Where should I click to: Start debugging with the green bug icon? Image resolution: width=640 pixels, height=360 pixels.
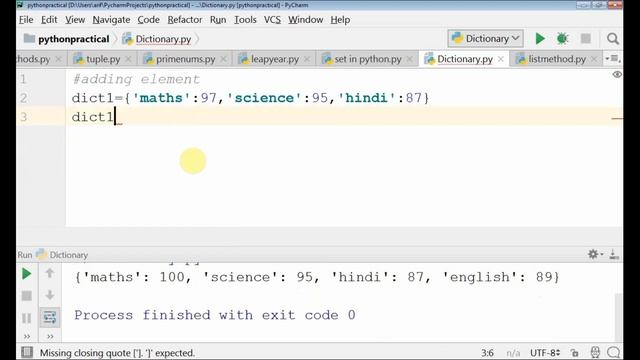[562, 39]
